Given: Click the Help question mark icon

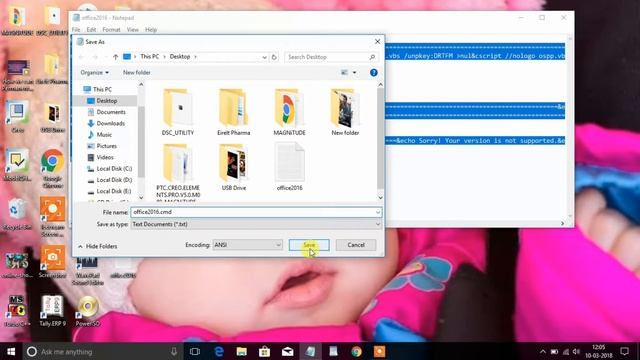Looking at the screenshot, I should pyautogui.click(x=373, y=72).
